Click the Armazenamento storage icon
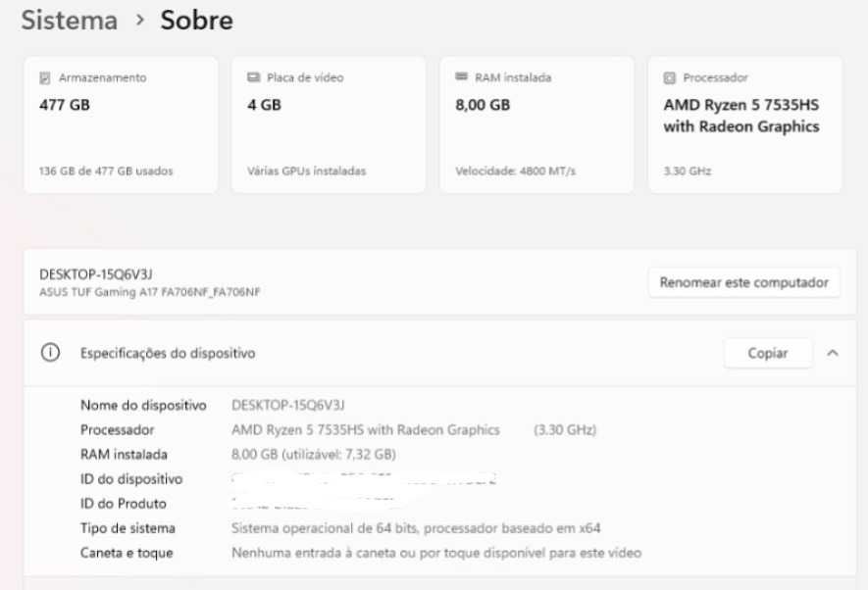This screenshot has width=868, height=590. [x=45, y=78]
